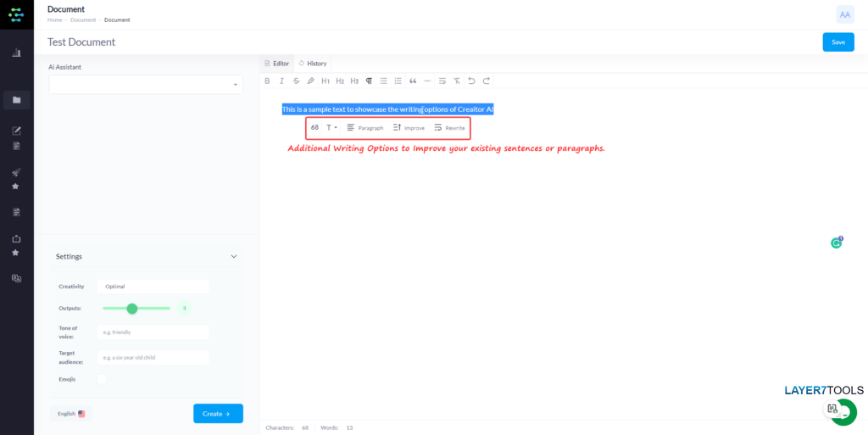868x435 pixels.
Task: Set Heading 2 style (H2)
Action: (x=340, y=81)
